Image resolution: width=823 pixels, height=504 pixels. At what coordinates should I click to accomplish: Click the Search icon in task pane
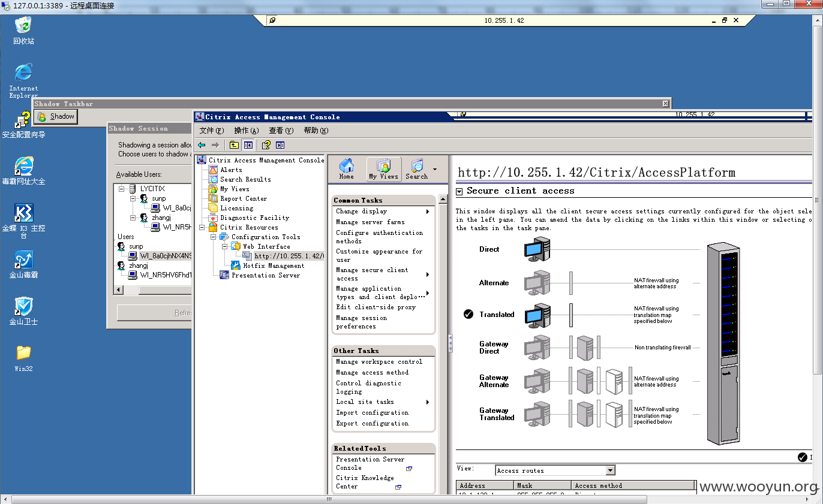tap(416, 169)
